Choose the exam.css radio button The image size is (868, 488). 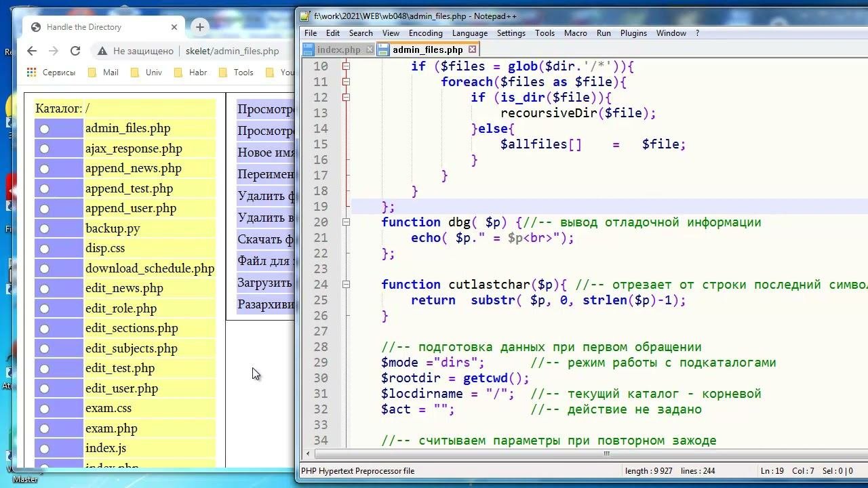tap(45, 409)
